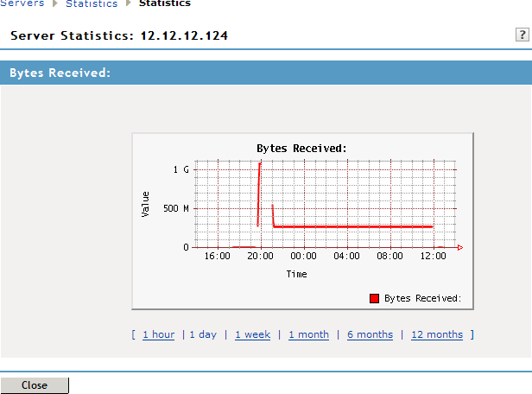Click the vertical Value axis title
The image size is (532, 394).
[145, 204]
